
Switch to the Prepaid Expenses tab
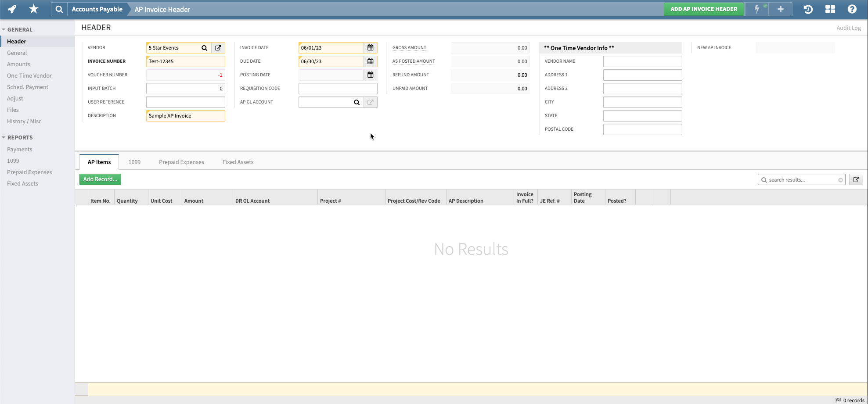point(181,162)
